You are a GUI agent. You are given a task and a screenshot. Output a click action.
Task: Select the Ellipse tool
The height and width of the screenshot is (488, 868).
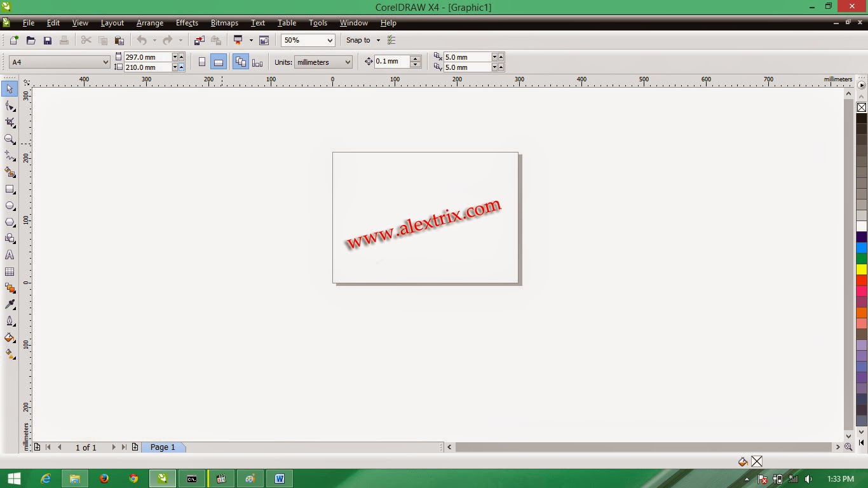[x=10, y=205]
